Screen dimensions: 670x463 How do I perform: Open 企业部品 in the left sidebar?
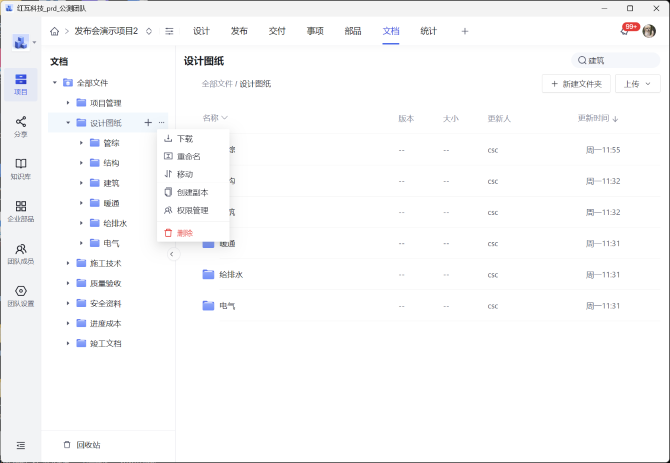21,210
